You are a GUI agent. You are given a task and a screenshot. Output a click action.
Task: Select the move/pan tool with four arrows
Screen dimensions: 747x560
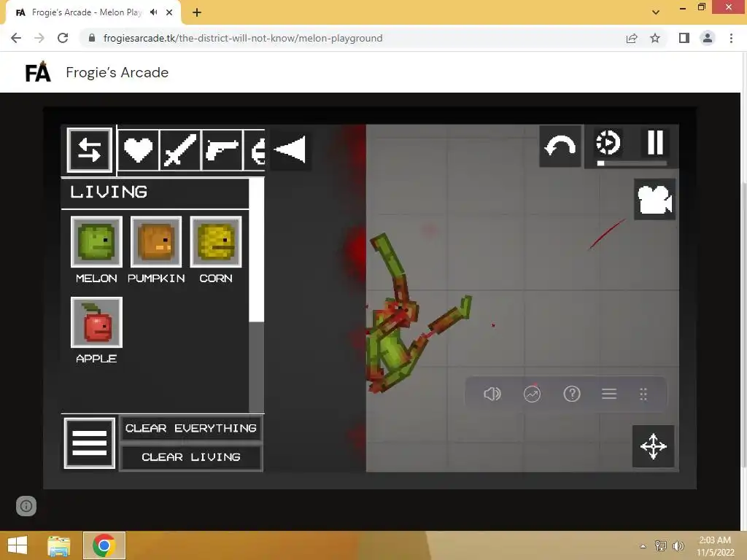point(653,446)
